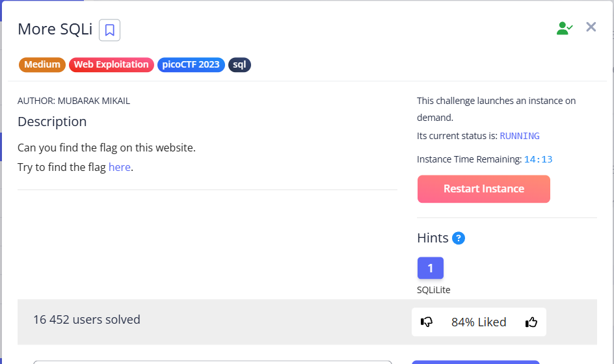
Task: Bookmark the More SQLi challenge
Action: (109, 30)
